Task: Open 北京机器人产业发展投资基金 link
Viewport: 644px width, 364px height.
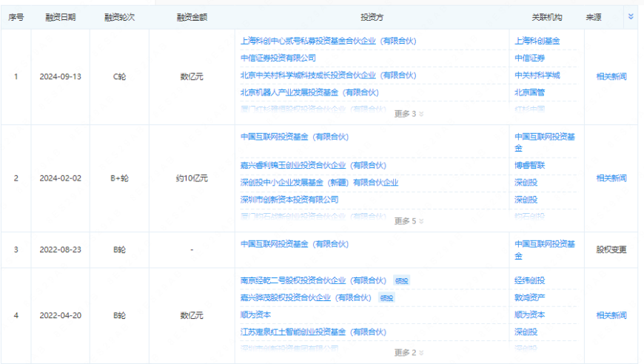Action: coord(309,92)
